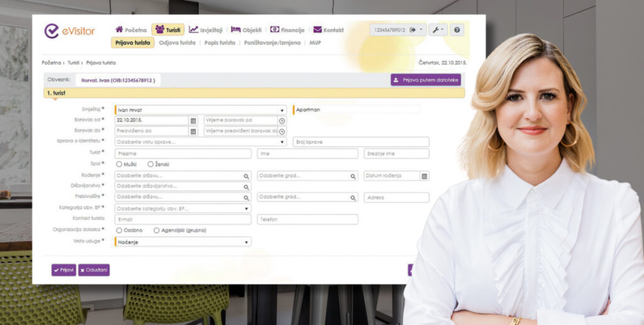This screenshot has width=644, height=325.
Task: Open the Izvještaji menu
Action: 207,30
